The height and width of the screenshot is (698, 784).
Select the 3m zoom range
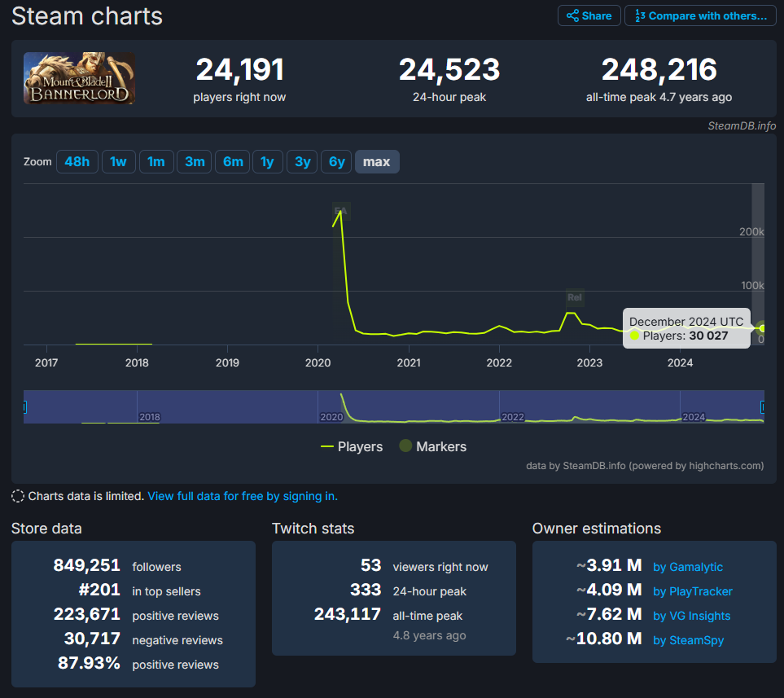(195, 161)
